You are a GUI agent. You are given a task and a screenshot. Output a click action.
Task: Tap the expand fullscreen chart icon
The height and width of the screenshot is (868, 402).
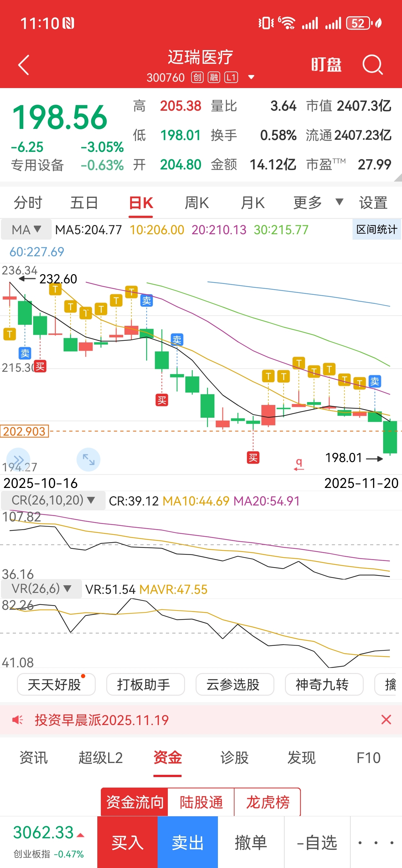(x=88, y=459)
